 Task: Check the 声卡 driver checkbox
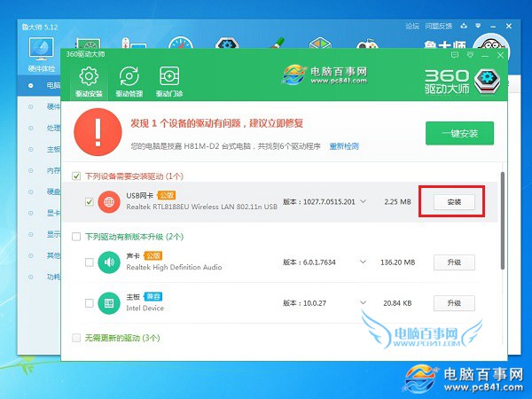89,262
